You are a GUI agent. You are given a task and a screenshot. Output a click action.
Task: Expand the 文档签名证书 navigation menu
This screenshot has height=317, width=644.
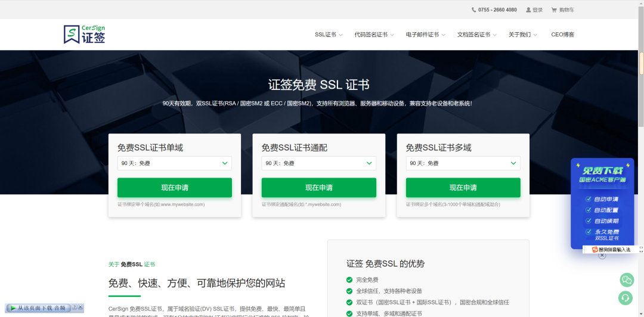(477, 35)
